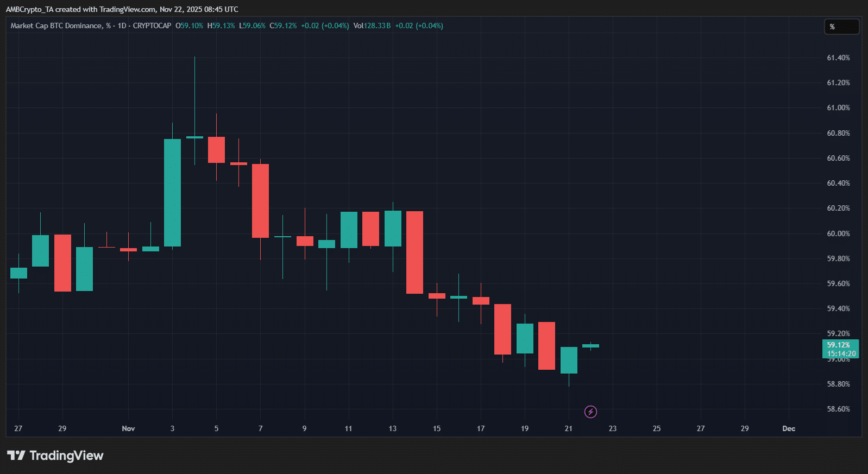Click the TradingView logo at bottom left
Viewport: 868px width, 474px height.
(55, 456)
